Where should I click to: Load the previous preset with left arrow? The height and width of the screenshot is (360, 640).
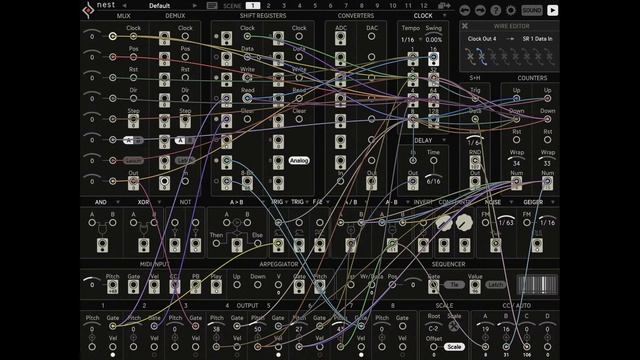(124, 6)
